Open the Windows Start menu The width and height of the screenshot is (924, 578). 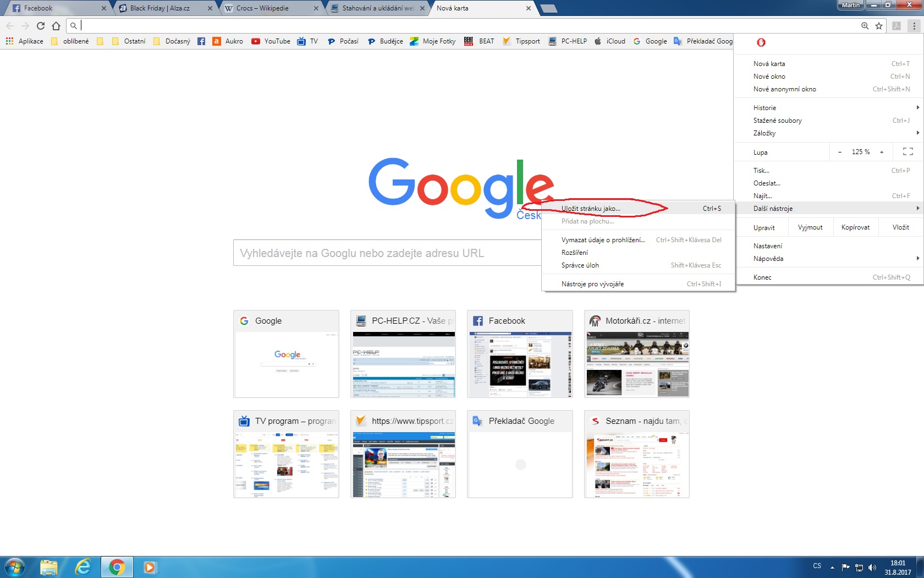(15, 566)
